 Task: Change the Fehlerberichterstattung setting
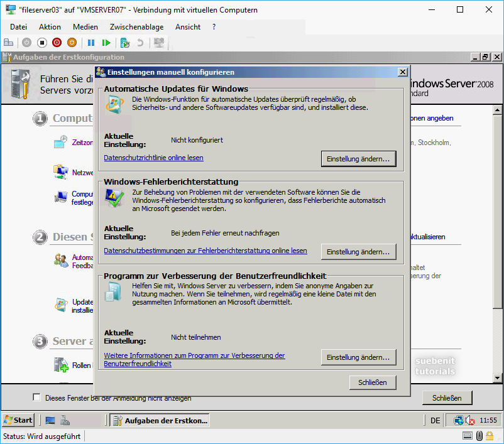[x=358, y=252]
